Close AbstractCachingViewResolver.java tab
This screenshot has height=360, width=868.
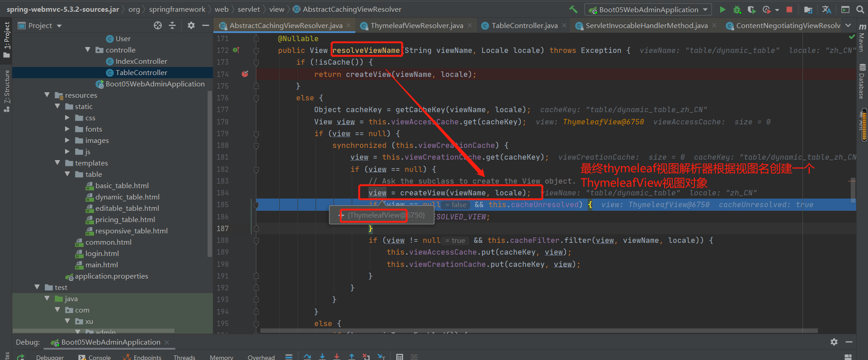pyautogui.click(x=349, y=26)
